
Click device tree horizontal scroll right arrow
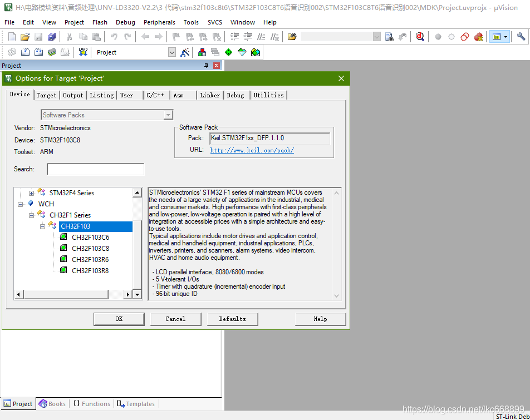pyautogui.click(x=128, y=294)
